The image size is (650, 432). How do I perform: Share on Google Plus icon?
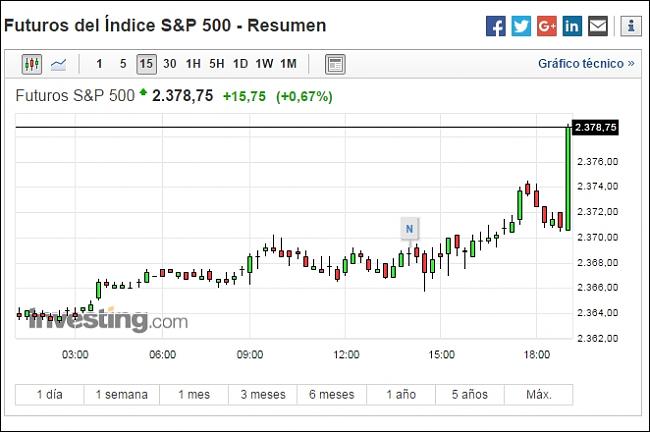pyautogui.click(x=547, y=26)
